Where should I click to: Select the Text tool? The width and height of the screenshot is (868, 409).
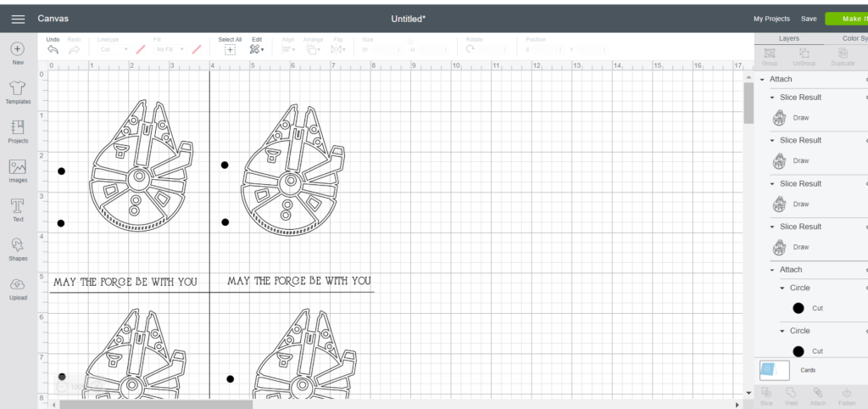point(18,206)
